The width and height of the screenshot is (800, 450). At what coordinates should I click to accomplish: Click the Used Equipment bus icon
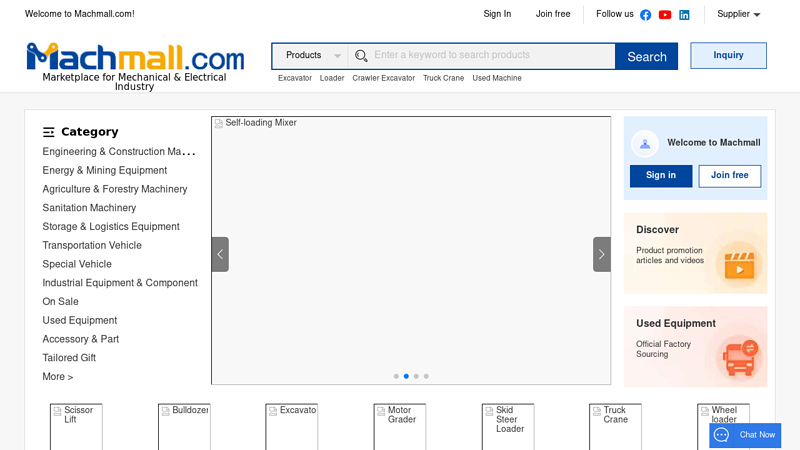pyautogui.click(x=740, y=358)
